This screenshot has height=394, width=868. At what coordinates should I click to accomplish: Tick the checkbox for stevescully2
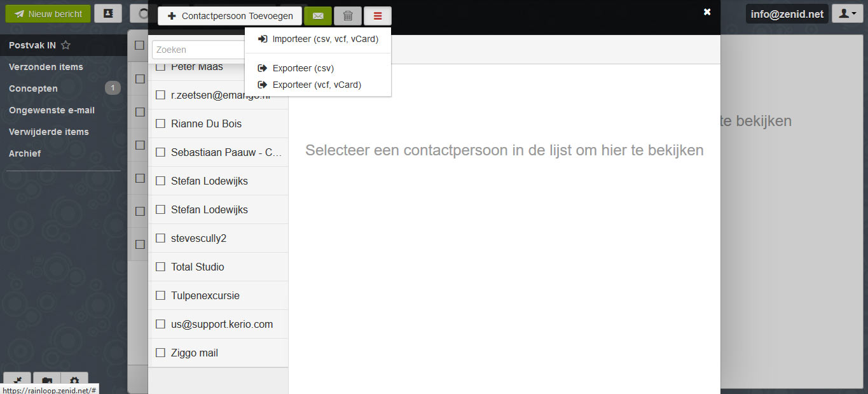coord(160,238)
